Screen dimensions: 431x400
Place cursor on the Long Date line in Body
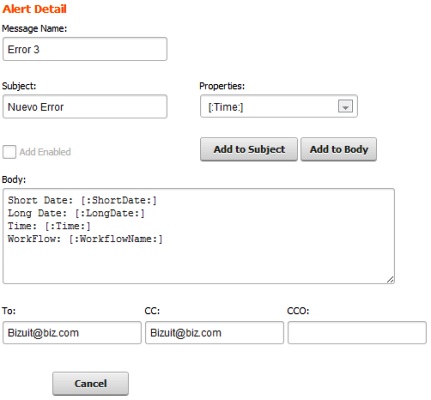76,213
